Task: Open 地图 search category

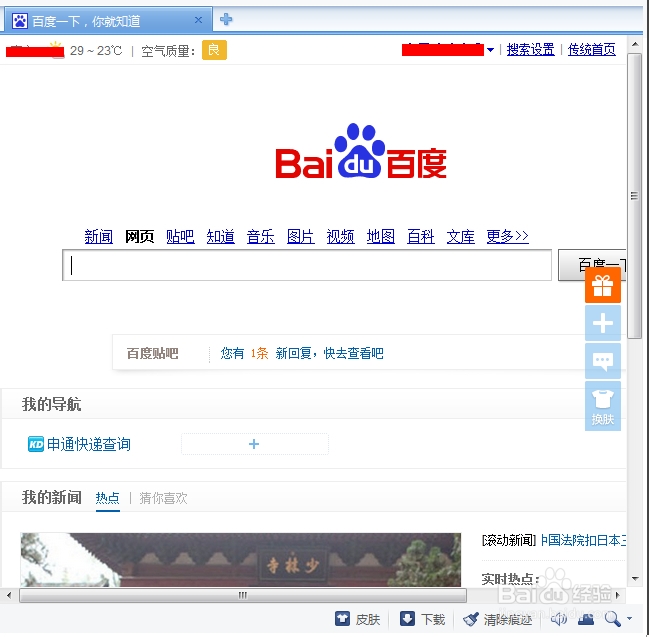Action: (381, 237)
